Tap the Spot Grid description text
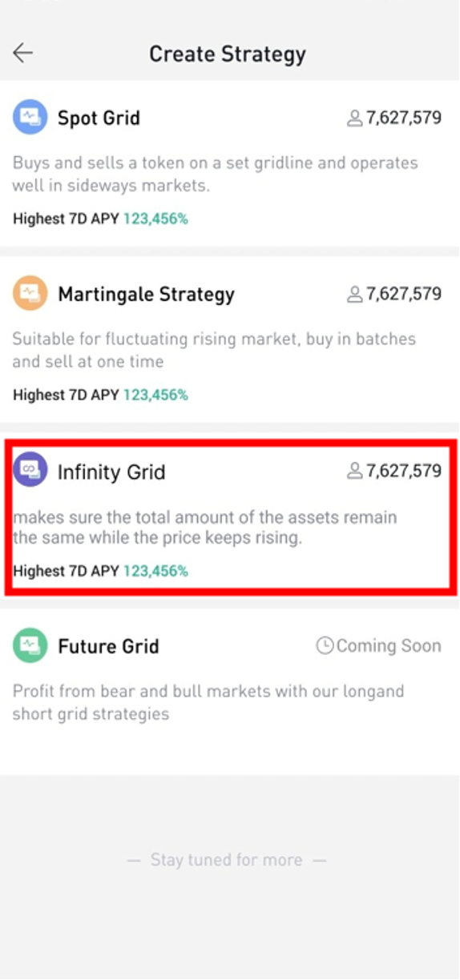 [x=215, y=175]
